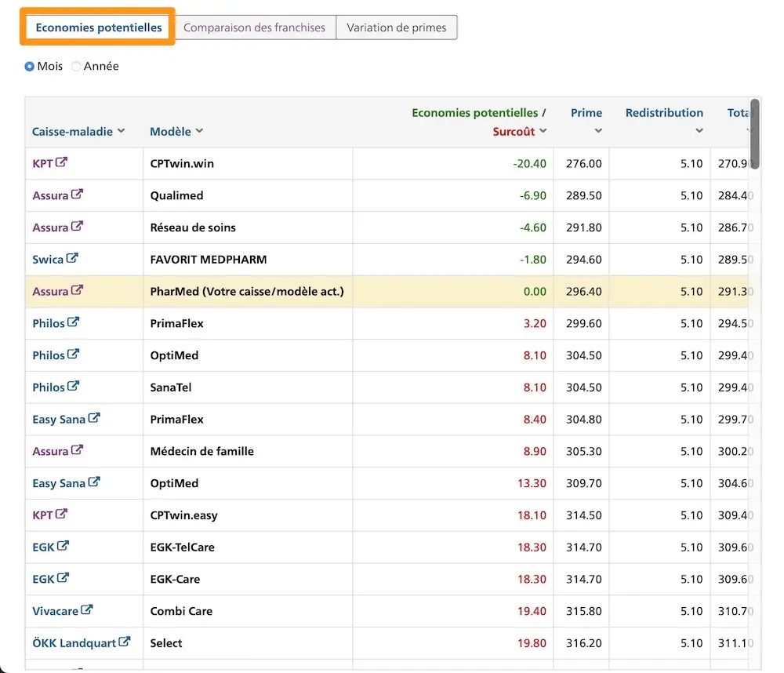
Task: Open external link icon in Médecin de famille row
Action: (x=77, y=449)
